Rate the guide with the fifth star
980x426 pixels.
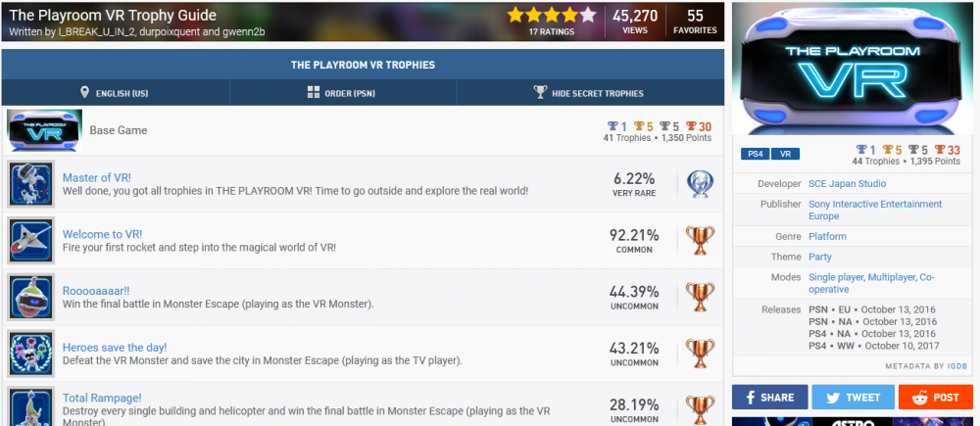588,15
